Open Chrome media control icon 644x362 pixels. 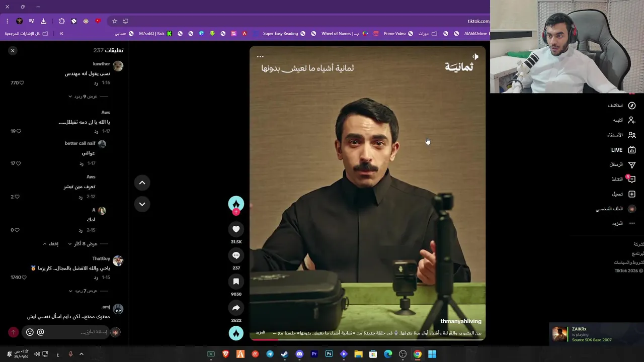pos(31,21)
